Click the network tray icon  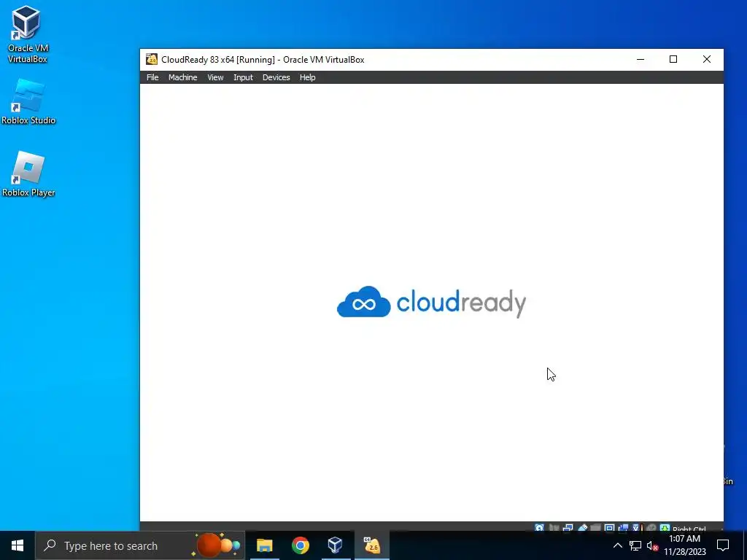[635, 545]
